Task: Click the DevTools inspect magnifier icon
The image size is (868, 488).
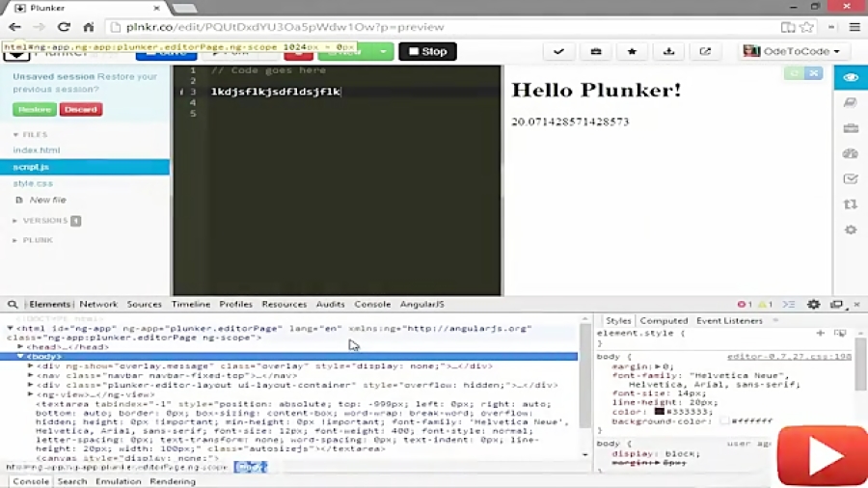Action: [13, 305]
